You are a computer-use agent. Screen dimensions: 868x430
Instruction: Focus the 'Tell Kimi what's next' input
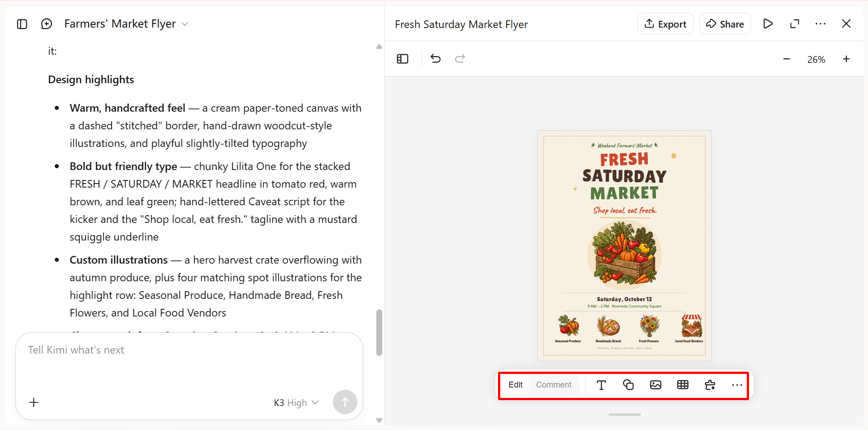(189, 362)
